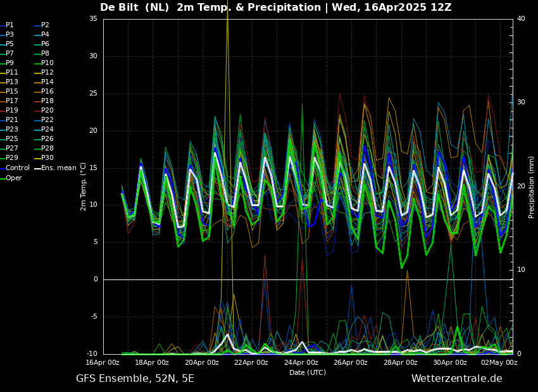This screenshot has height=392, width=538.
Task: Select the Control run legend entry
Action: tap(17, 168)
